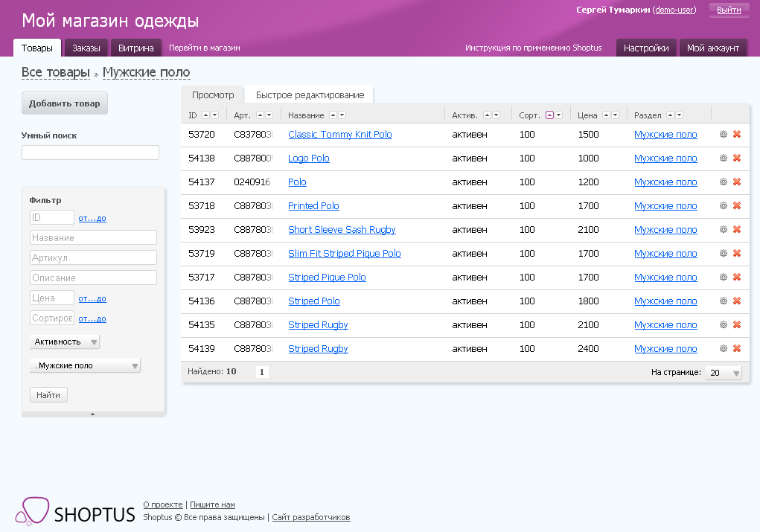Collapse the filter panel
760x532 pixels.
(x=93, y=414)
